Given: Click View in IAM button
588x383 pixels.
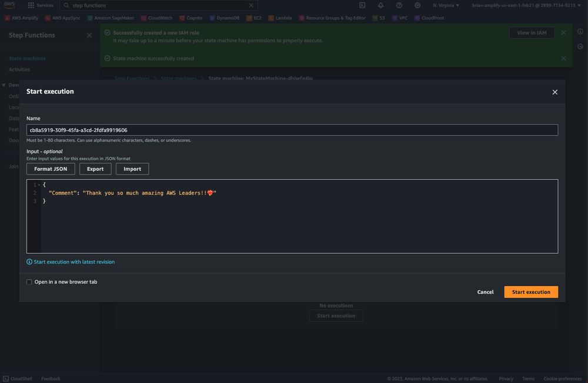Looking at the screenshot, I should 532,33.
